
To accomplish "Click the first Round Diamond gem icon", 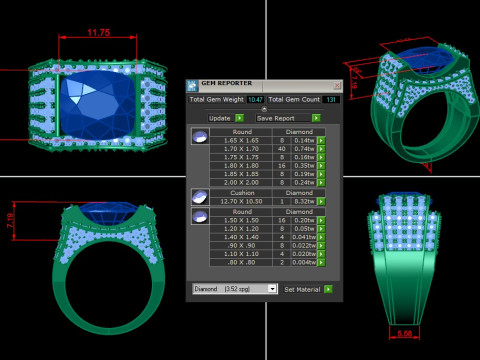I will (x=200, y=136).
